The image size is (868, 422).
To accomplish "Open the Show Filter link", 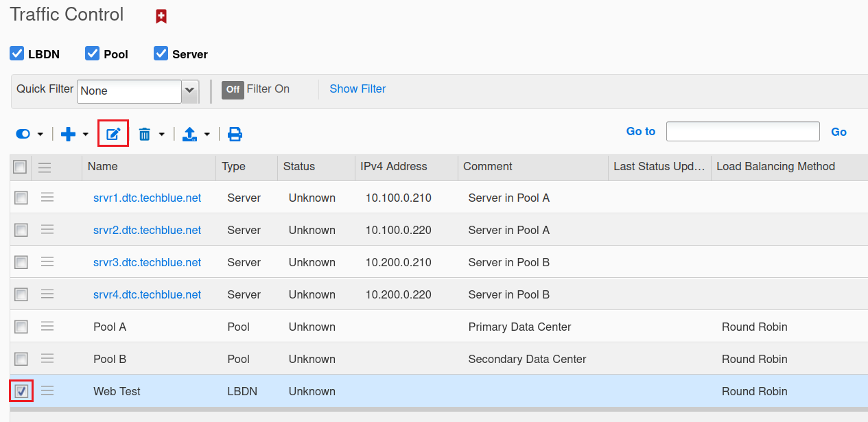I will click(x=357, y=89).
